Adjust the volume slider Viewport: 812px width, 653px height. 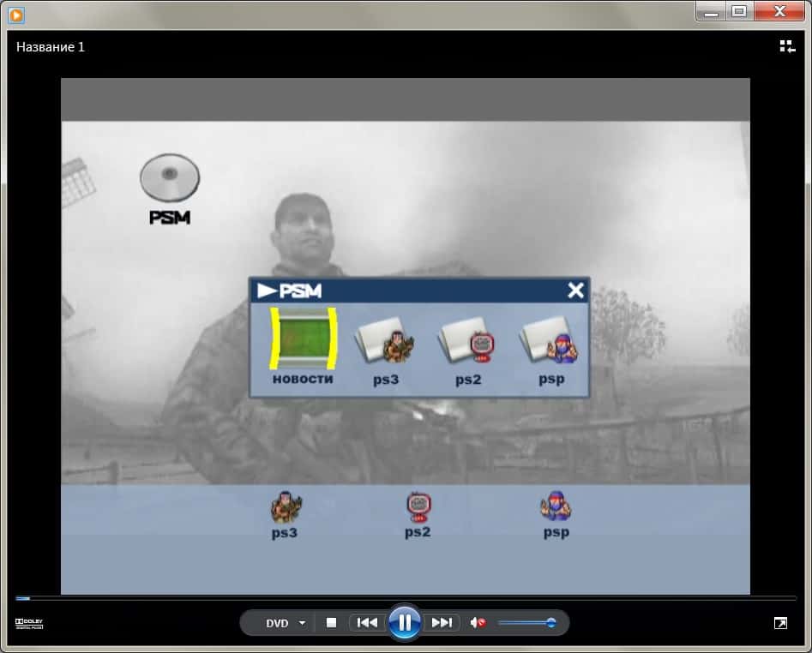[527, 623]
